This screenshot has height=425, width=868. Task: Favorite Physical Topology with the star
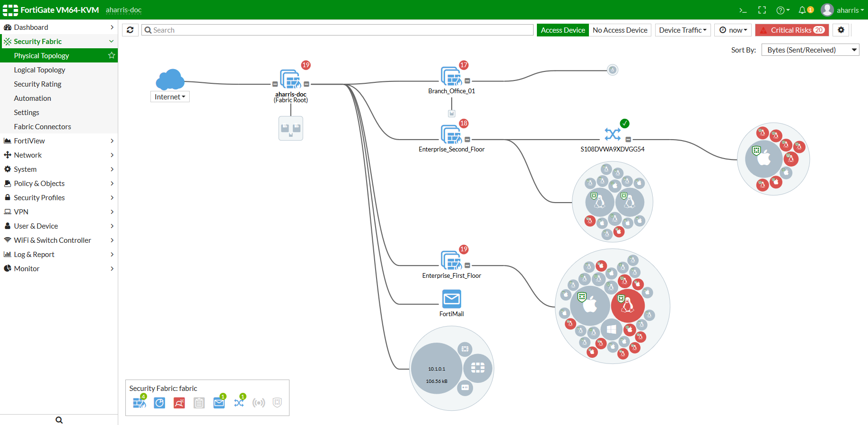[x=112, y=55]
